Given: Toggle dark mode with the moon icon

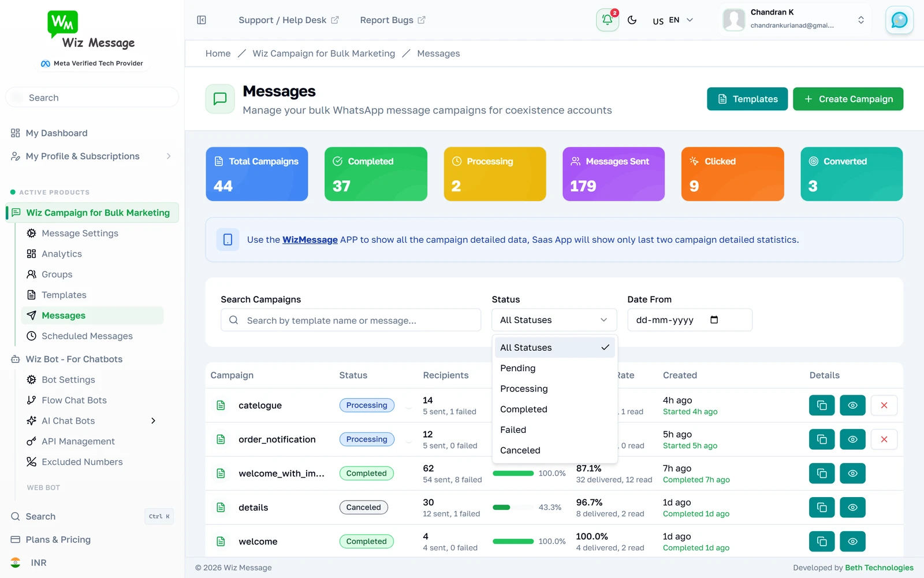Looking at the screenshot, I should tap(632, 20).
